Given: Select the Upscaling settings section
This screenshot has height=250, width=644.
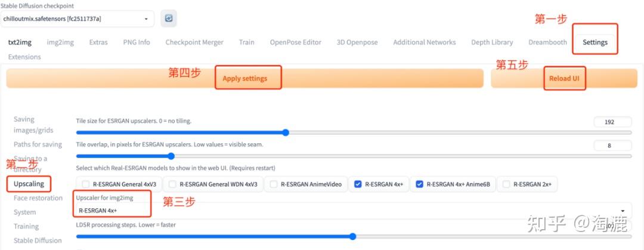Looking at the screenshot, I should 29,183.
